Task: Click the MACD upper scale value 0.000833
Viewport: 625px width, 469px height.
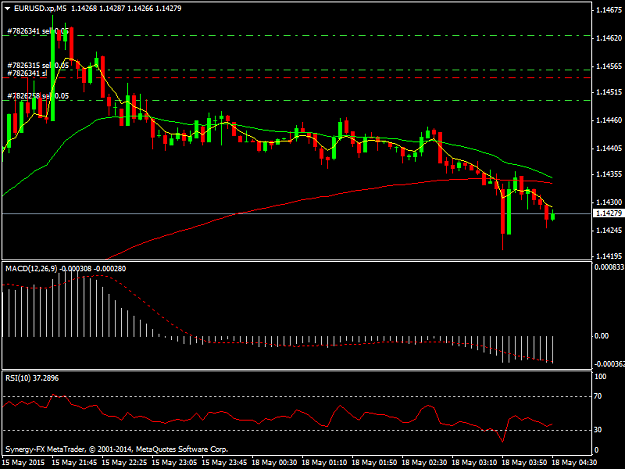Action: (609, 267)
